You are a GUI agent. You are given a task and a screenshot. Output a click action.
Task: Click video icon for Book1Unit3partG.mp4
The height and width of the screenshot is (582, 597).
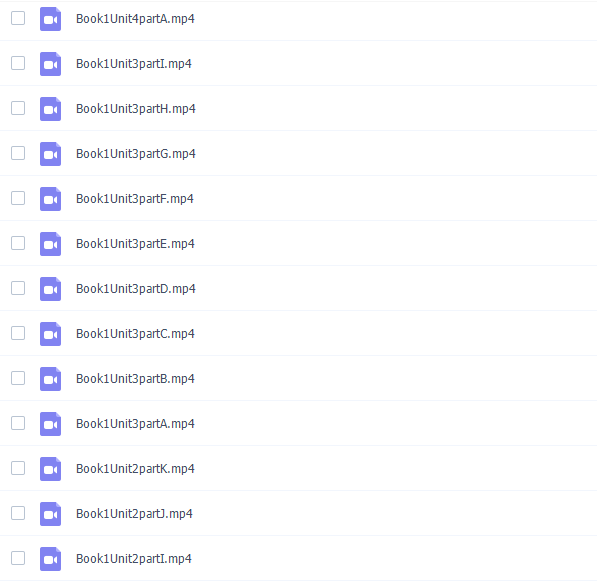[x=50, y=154]
